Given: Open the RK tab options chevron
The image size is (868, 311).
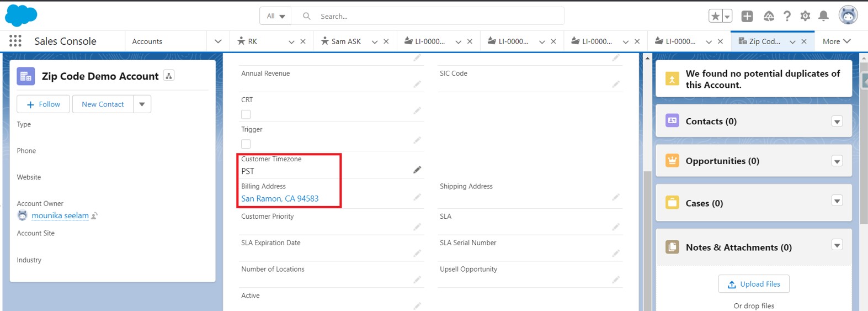Looking at the screenshot, I should (291, 41).
